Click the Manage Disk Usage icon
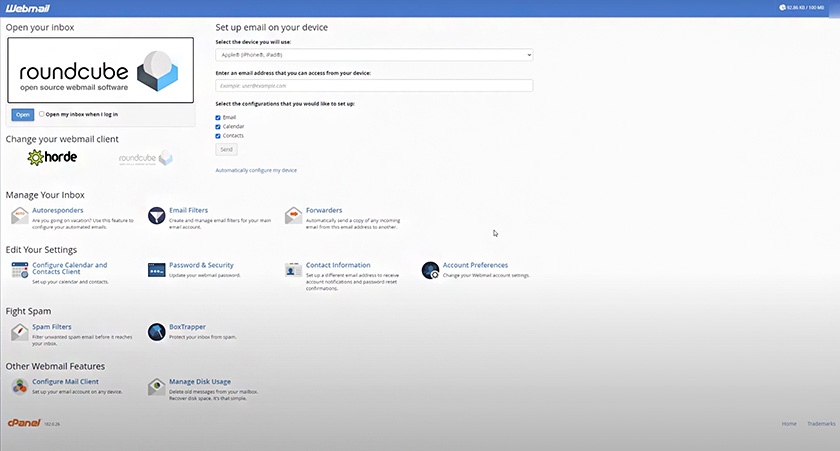 coord(156,387)
